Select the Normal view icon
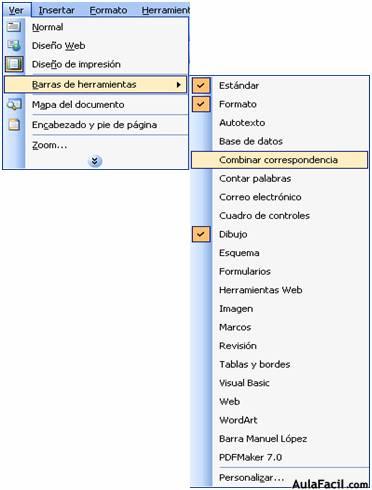This screenshot has width=372, height=490. [14, 26]
